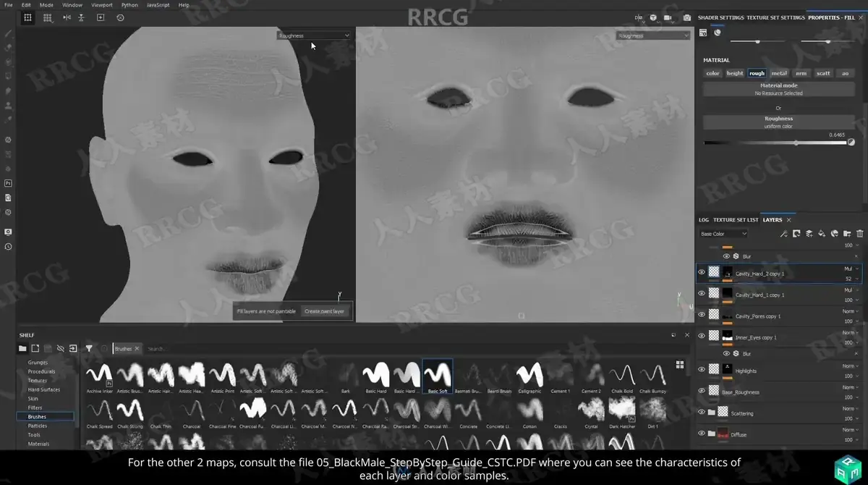
Task: Open blend mode dropdown for Cavity_Hard_1 copy 1
Action: coord(852,290)
